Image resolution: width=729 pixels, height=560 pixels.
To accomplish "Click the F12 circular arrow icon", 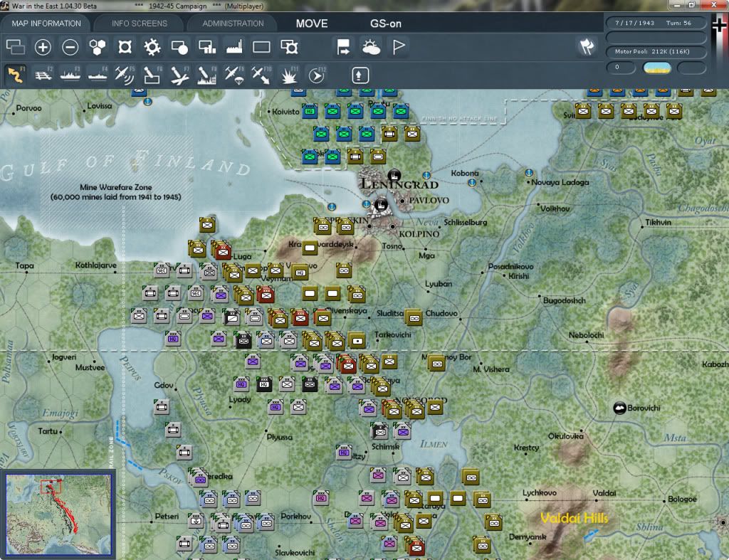I will coord(317,75).
